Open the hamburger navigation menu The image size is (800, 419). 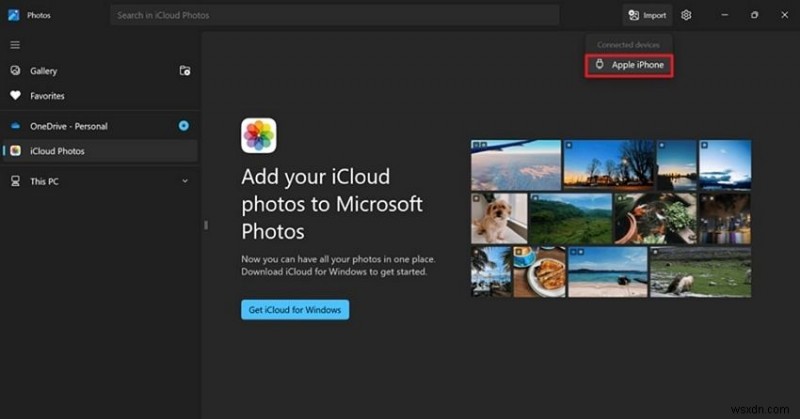tap(15, 45)
